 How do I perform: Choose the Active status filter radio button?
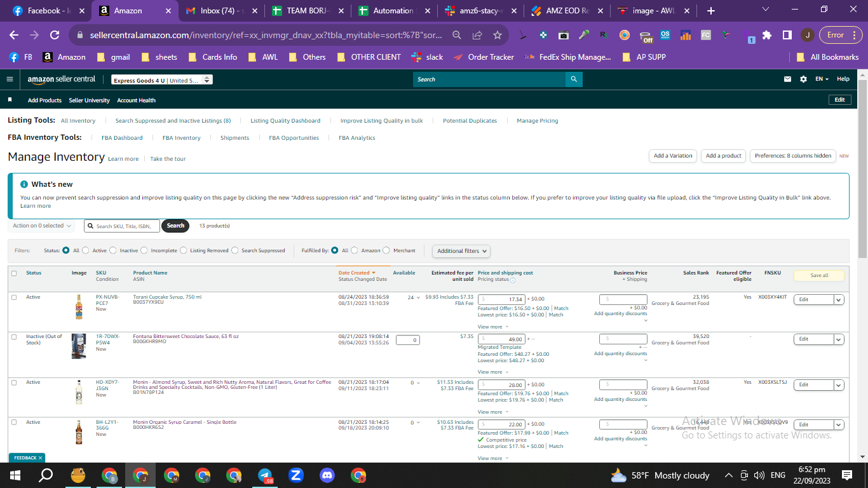86,250
